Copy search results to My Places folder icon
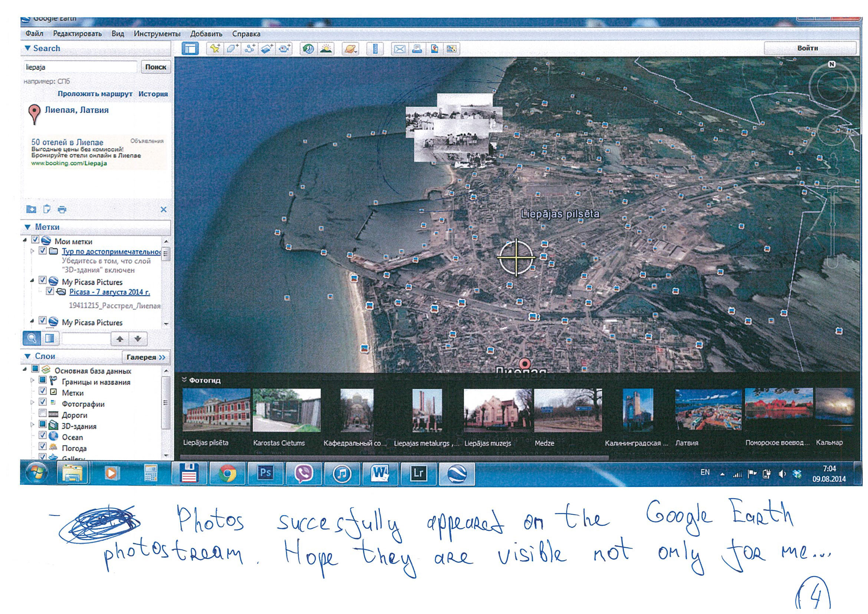868x614 pixels. (32, 209)
